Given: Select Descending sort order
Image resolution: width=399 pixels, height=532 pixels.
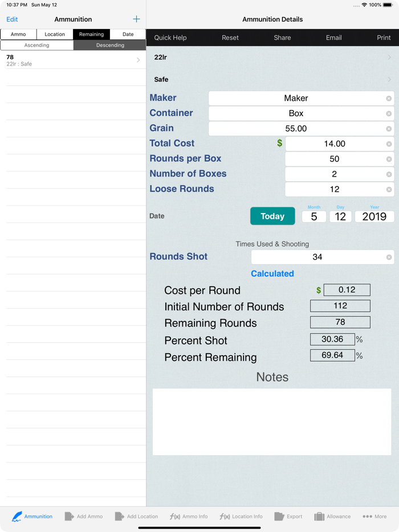Looking at the screenshot, I should 110,45.
